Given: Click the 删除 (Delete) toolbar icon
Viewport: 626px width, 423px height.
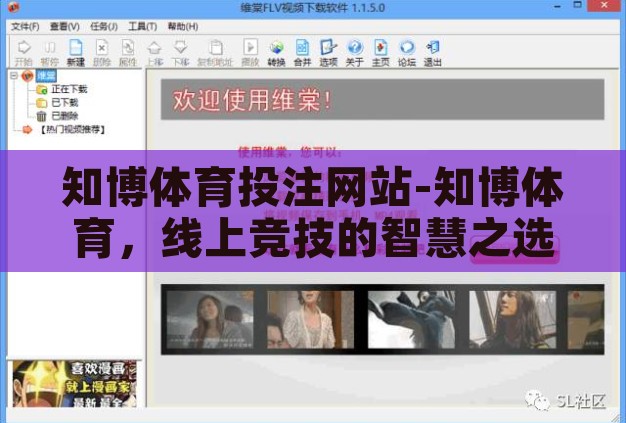Looking at the screenshot, I should [102, 52].
